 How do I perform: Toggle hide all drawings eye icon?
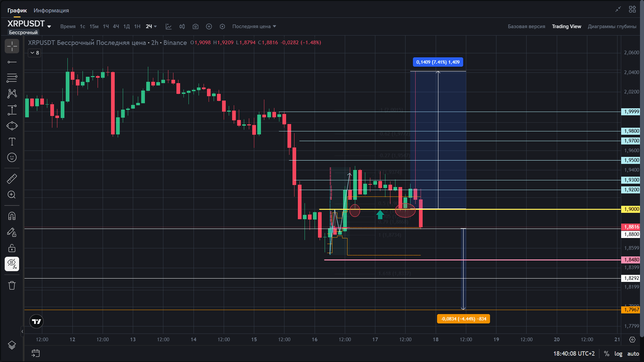click(12, 264)
